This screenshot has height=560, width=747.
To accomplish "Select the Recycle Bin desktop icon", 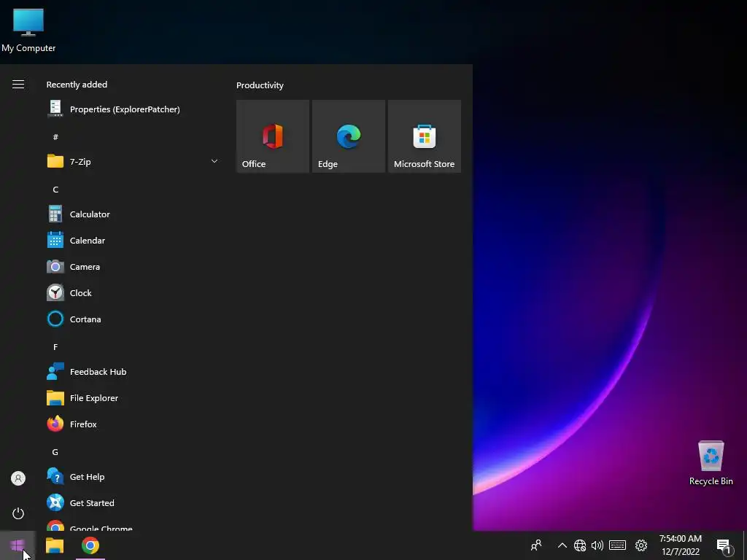I will coord(711,462).
